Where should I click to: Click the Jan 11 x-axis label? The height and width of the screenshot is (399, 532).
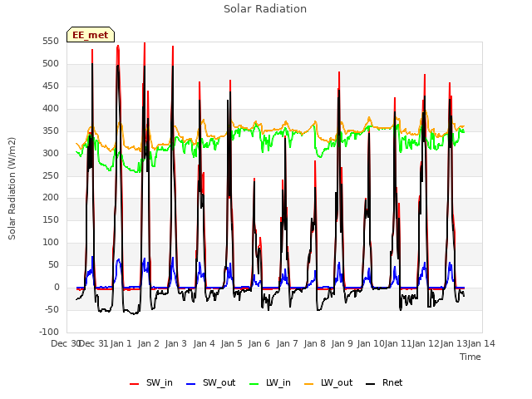(x=398, y=343)
